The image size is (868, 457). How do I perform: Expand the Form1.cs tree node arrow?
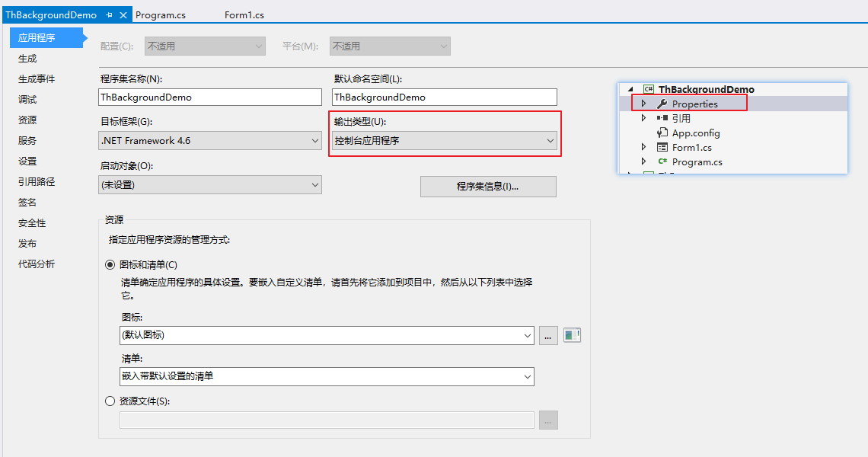coord(643,147)
